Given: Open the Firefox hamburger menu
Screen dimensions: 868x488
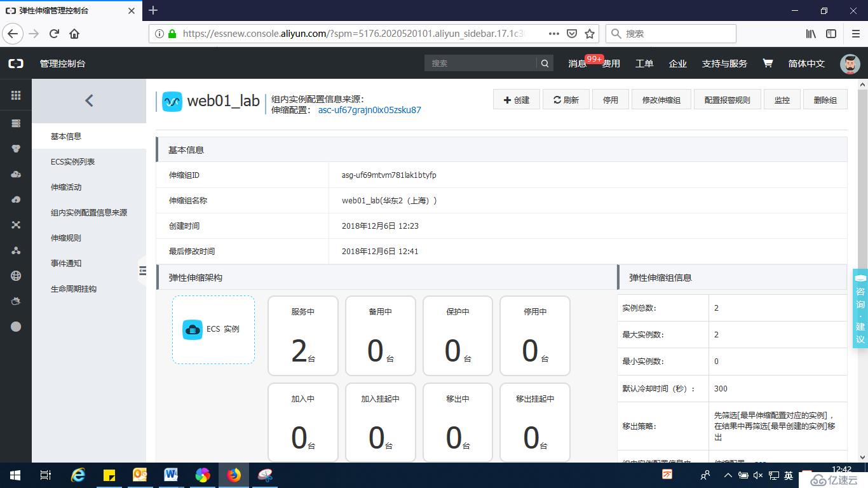Looking at the screenshot, I should pos(855,34).
